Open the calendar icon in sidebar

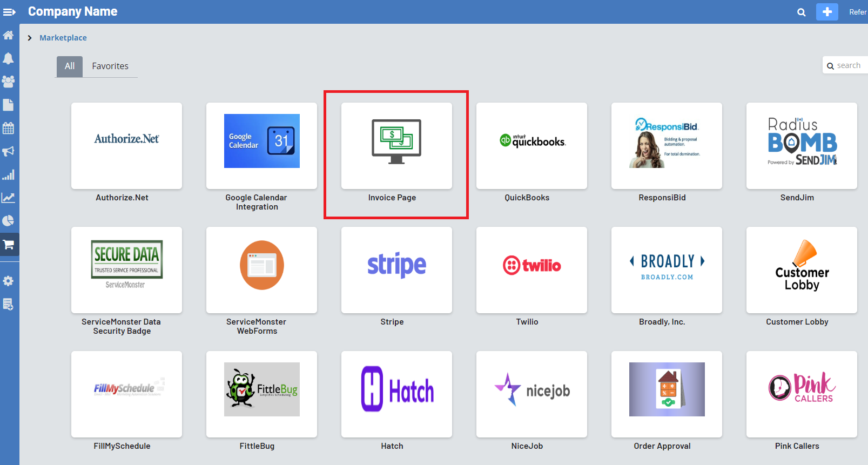point(9,128)
